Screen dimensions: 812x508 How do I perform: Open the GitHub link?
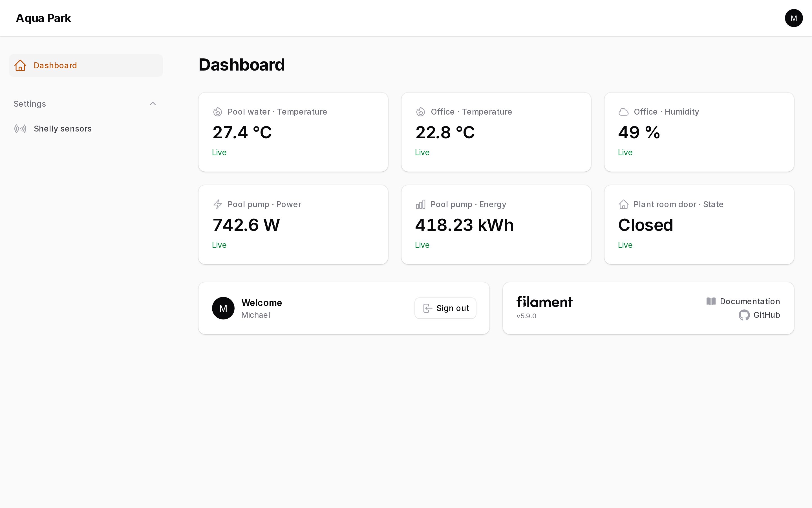[759, 315]
